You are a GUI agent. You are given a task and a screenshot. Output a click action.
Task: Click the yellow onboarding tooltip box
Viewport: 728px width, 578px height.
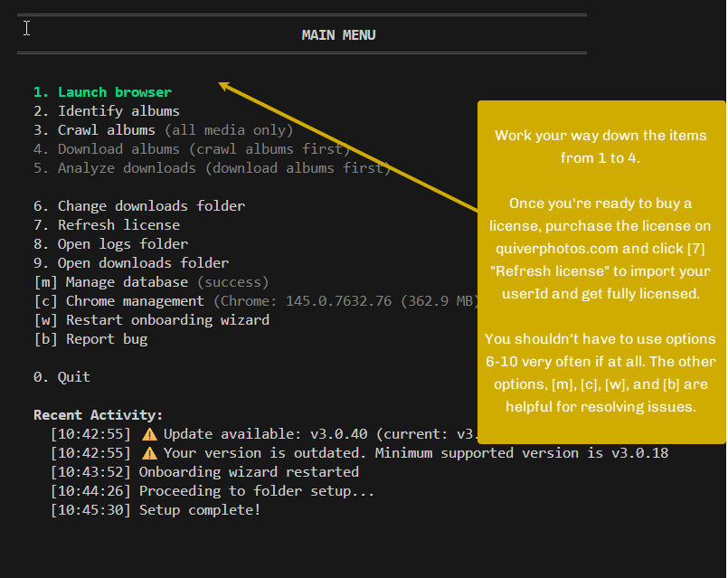[600, 271]
